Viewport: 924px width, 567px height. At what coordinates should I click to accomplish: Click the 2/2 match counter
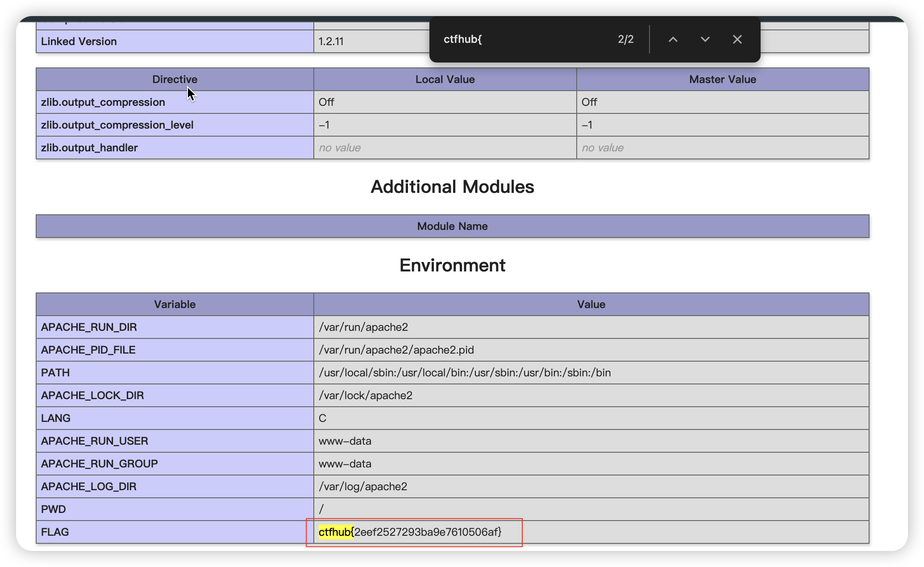click(625, 39)
